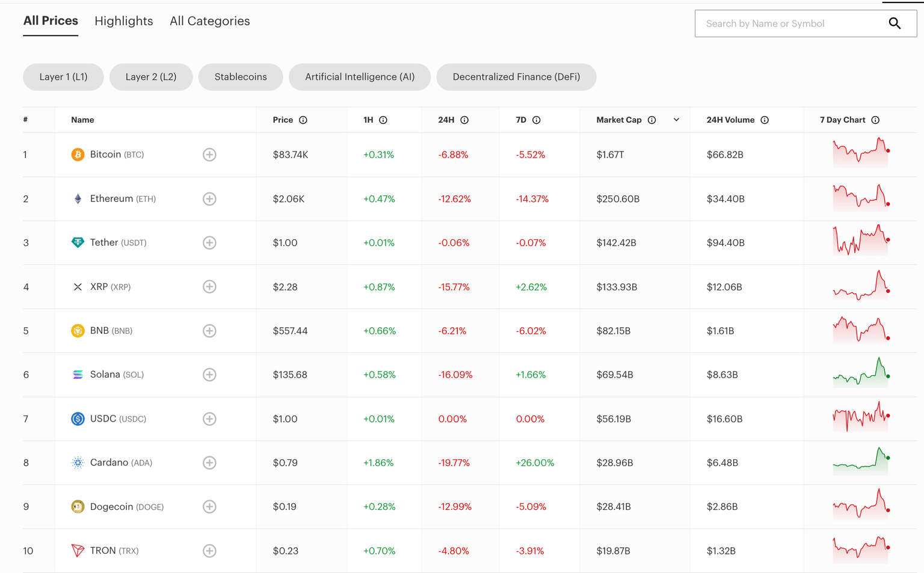This screenshot has height=573, width=924.
Task: Click the info icon beside the 7D header
Action: click(x=537, y=120)
